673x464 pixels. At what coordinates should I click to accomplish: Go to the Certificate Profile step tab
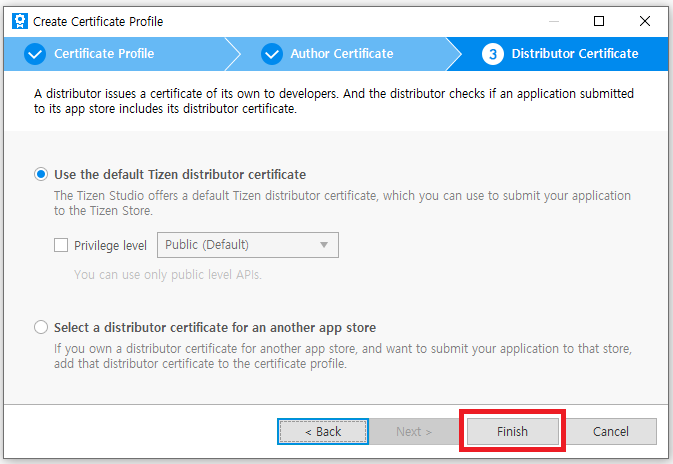(116, 54)
